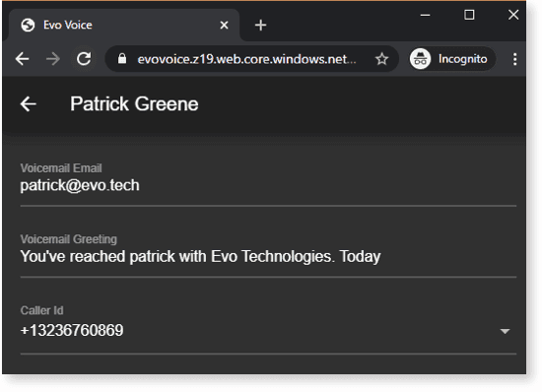The height and width of the screenshot is (392, 542).
Task: Edit the Voicemail Email field
Action: (268, 185)
